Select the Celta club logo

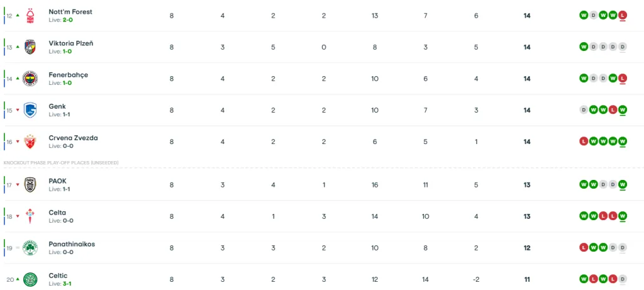[x=30, y=216]
